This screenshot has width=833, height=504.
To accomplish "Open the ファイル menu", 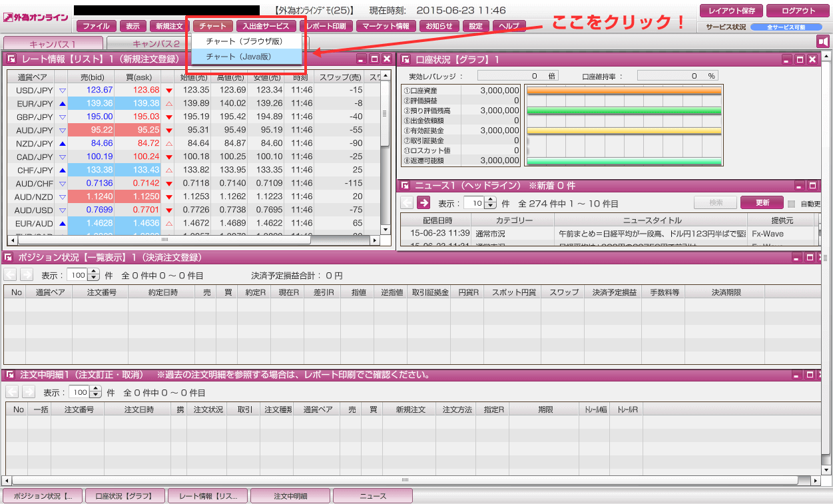I will [97, 27].
